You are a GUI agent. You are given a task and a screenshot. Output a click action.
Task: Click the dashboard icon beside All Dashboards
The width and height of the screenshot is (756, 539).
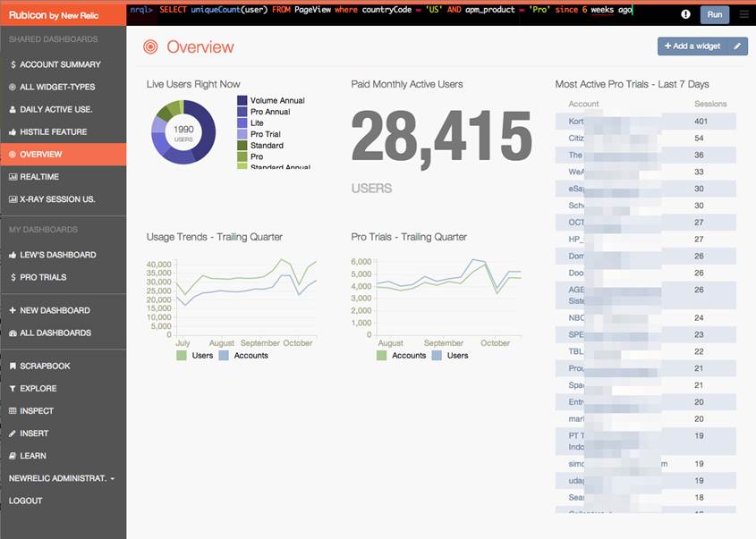pyautogui.click(x=13, y=333)
